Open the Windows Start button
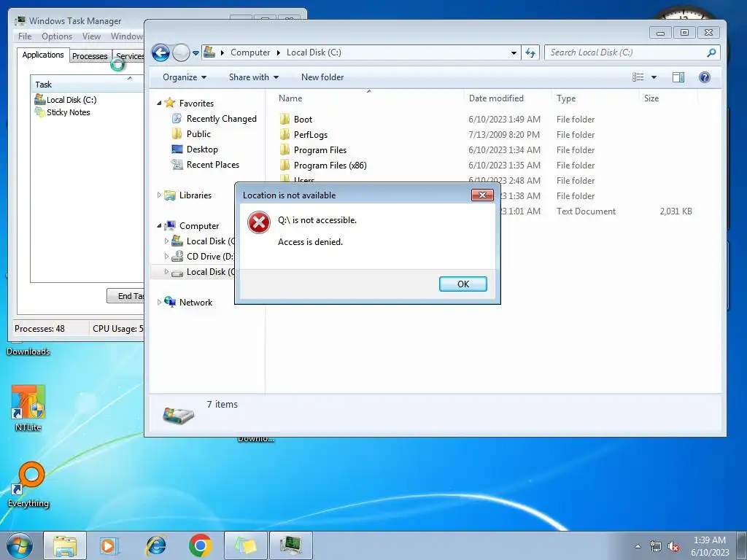The height and width of the screenshot is (560, 747). (x=20, y=545)
